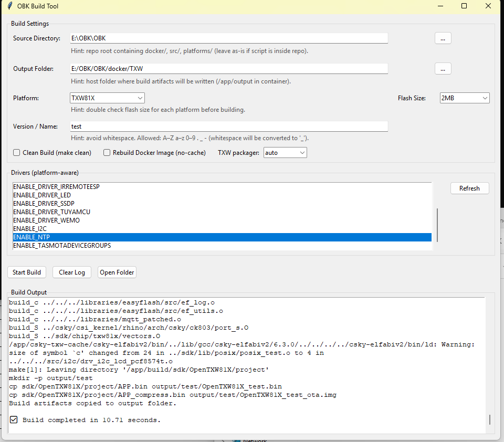
Task: Click the drivers list scrollbar
Action: pyautogui.click(x=437, y=225)
